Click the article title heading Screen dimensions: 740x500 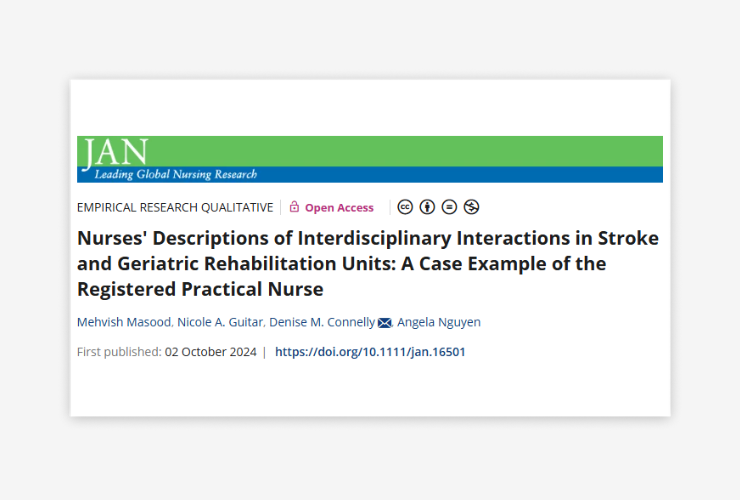(x=368, y=263)
